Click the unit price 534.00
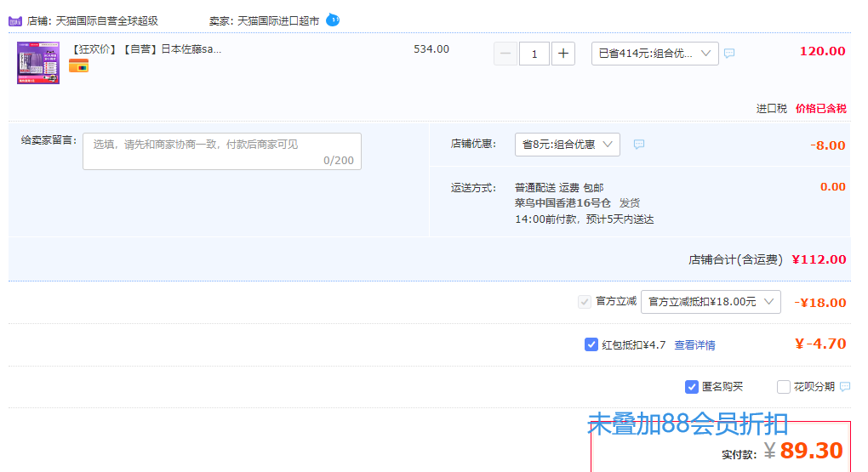The height and width of the screenshot is (472, 868). pos(431,48)
